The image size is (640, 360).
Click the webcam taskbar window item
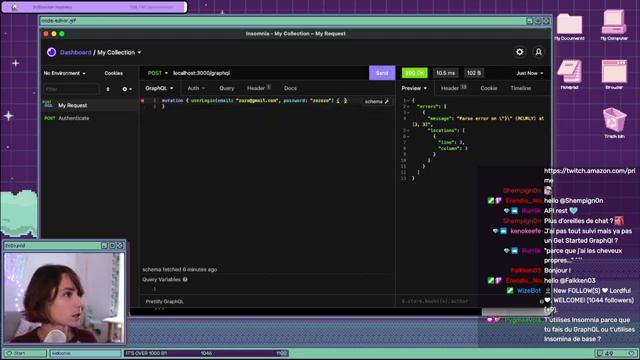point(85,353)
